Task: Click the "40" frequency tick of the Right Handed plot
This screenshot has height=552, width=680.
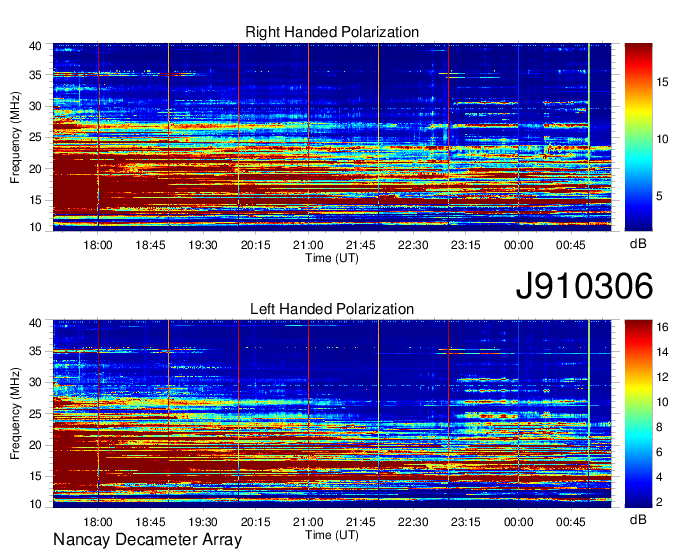Action: coord(35,46)
